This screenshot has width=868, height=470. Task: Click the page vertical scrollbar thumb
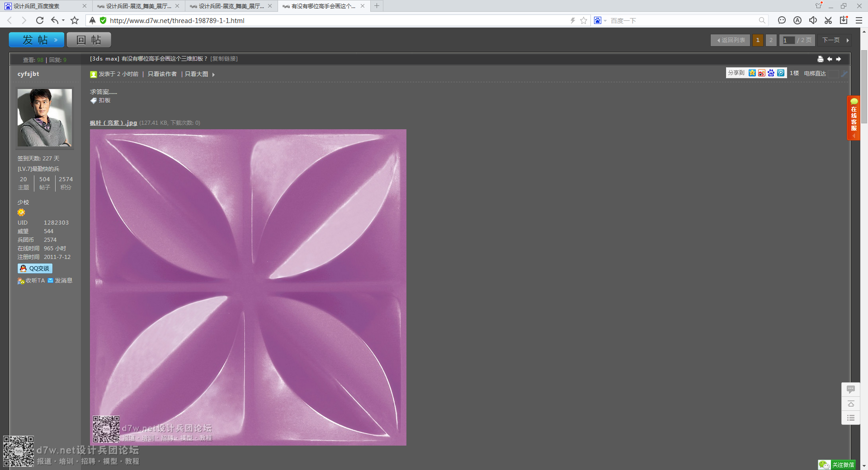point(864,86)
